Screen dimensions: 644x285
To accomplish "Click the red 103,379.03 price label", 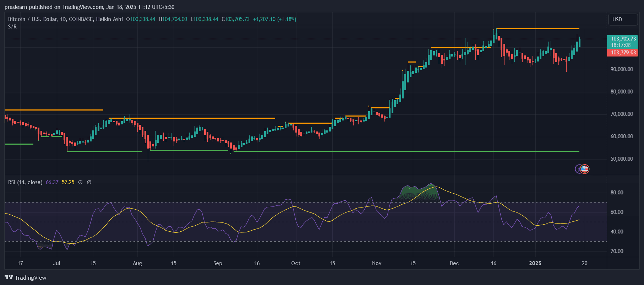I will 623,53.
